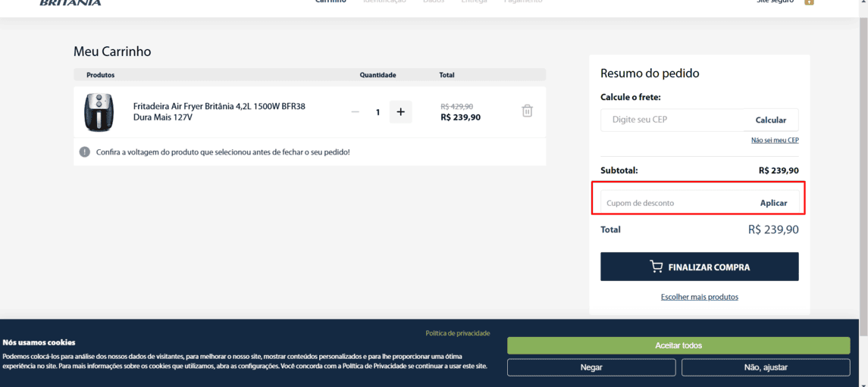
Task: Remove the air fryer with trash icon
Action: coord(527,111)
